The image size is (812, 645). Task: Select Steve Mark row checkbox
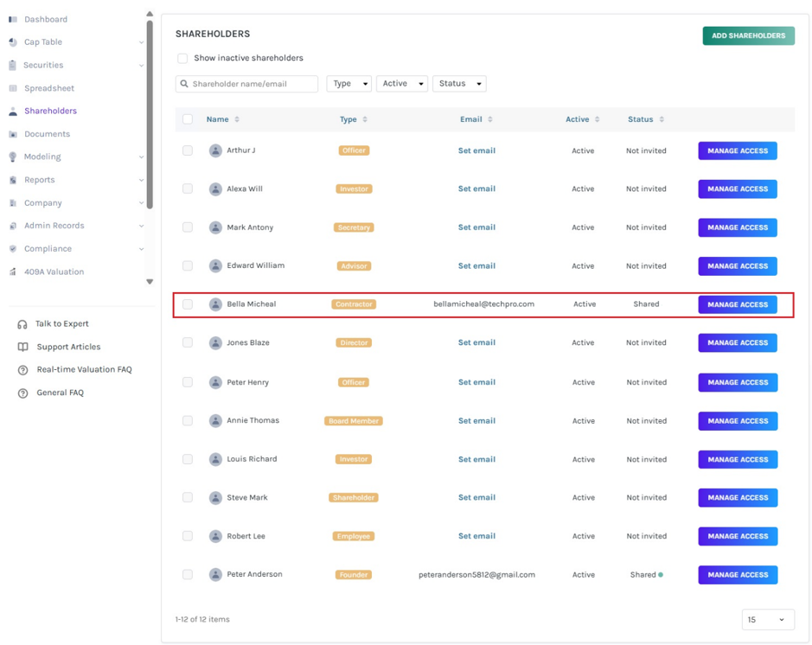pos(188,497)
